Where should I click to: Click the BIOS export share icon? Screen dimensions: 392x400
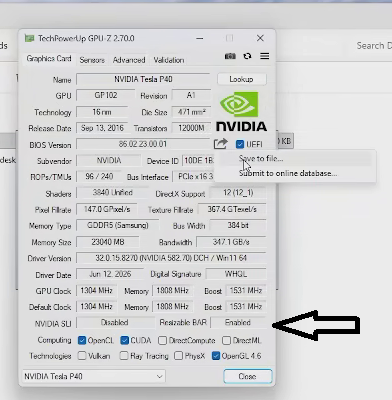pyautogui.click(x=220, y=144)
